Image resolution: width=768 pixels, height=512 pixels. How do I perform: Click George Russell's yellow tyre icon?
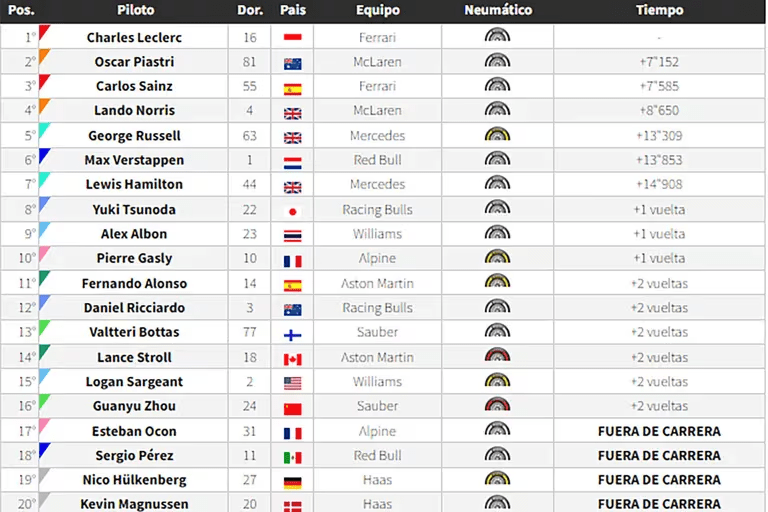497,136
